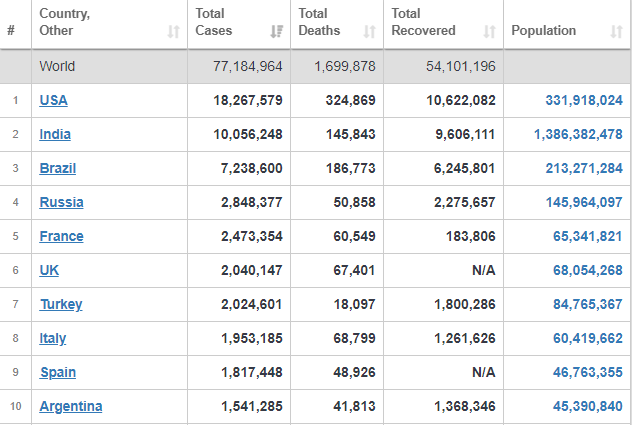This screenshot has height=425, width=633.
Task: Open the India country link
Action: click(x=55, y=134)
